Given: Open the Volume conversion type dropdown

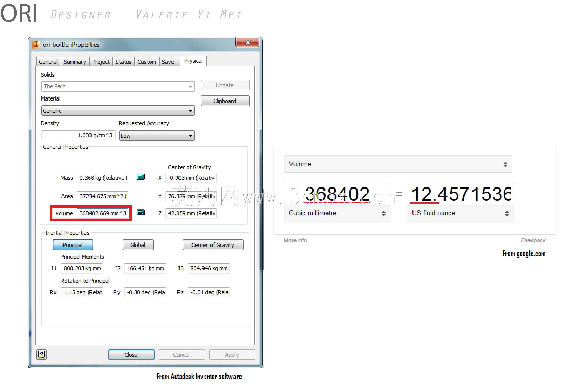Looking at the screenshot, I should tap(398, 164).
